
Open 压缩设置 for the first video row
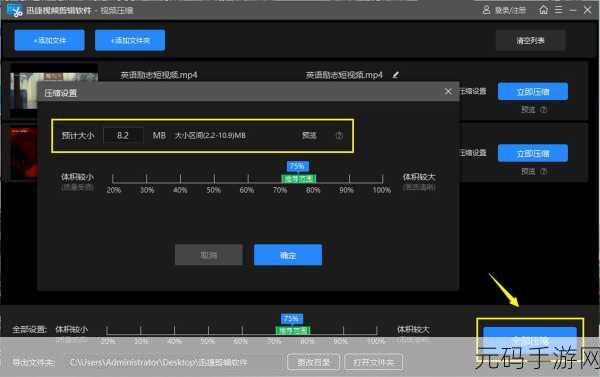[473, 91]
